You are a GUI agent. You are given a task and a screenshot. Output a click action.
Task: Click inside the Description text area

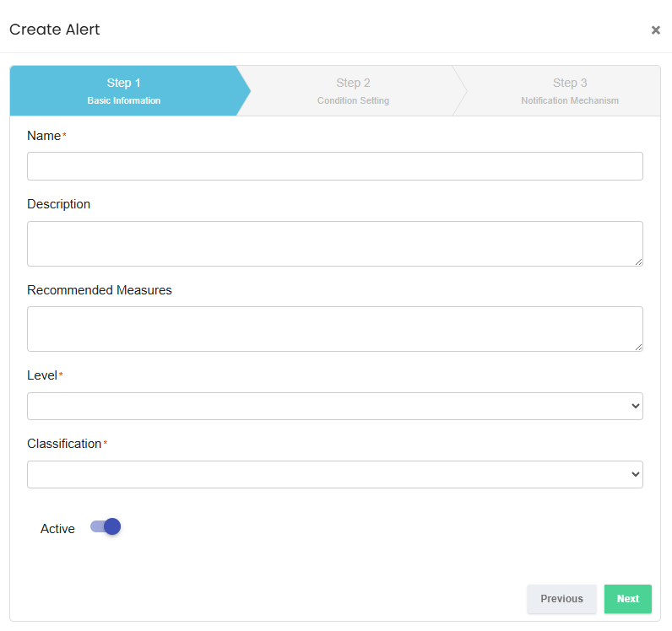[334, 244]
